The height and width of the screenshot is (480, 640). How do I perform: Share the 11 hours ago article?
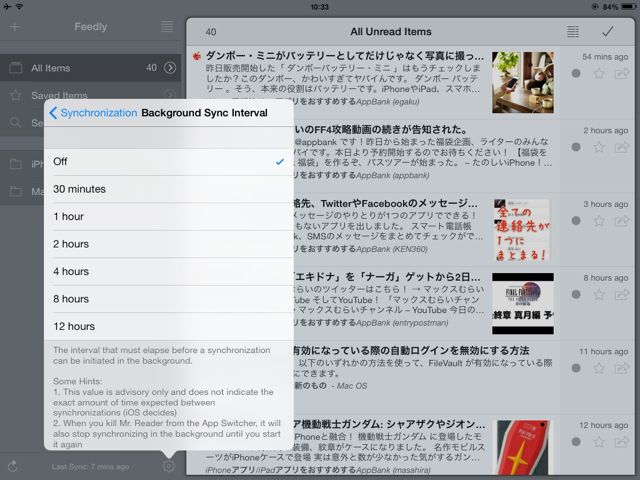(622, 368)
